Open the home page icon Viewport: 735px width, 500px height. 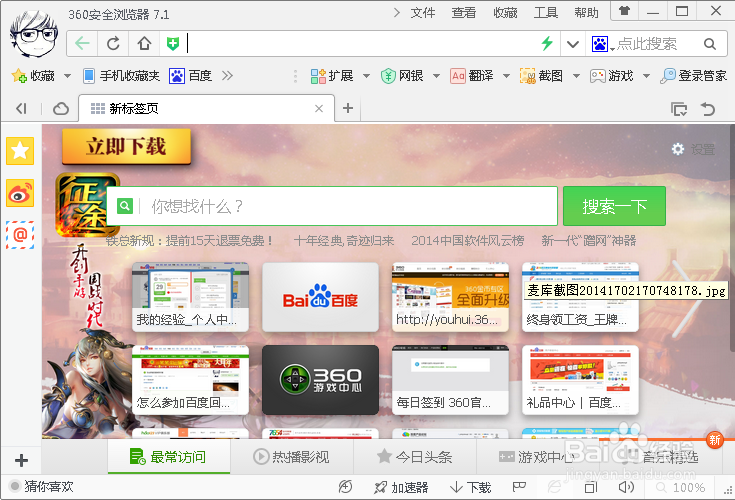coord(144,44)
